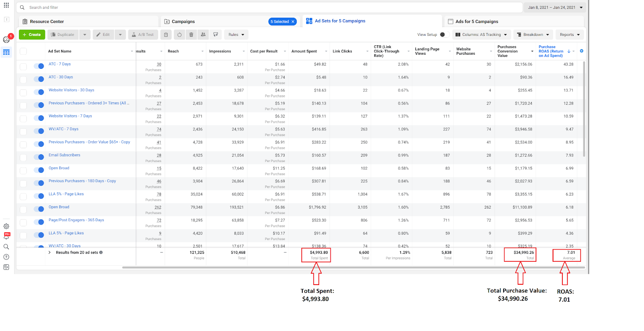Open Ad Set Name column dropdown arrow
The width and height of the screenshot is (644, 331).
[132, 51]
